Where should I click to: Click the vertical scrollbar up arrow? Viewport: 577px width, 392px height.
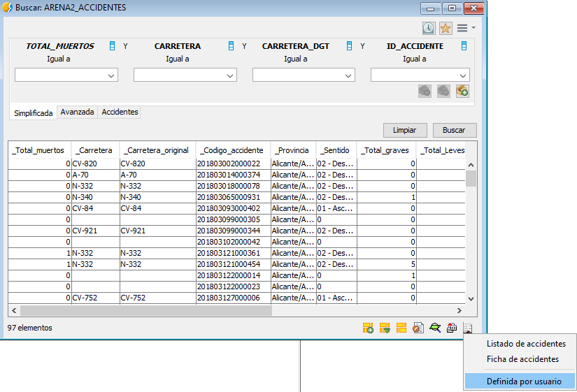pos(471,165)
